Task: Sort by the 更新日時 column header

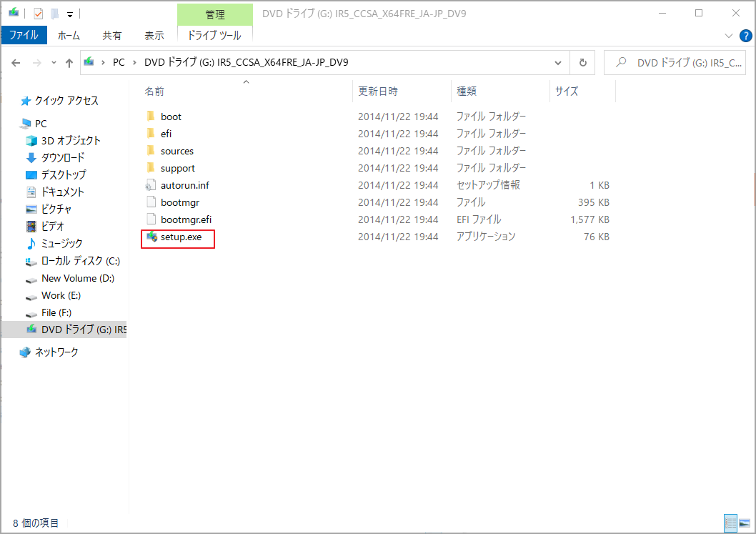Action: (x=402, y=92)
